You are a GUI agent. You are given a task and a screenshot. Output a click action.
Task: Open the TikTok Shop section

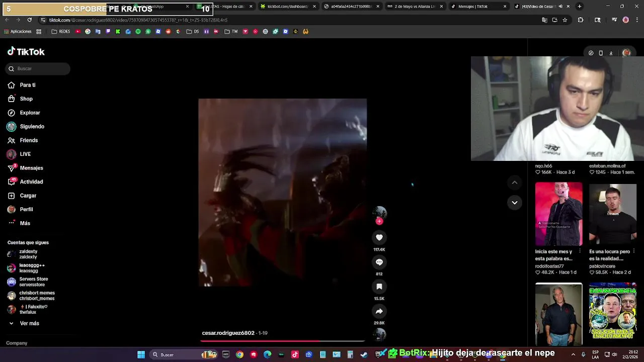[x=20, y=99]
